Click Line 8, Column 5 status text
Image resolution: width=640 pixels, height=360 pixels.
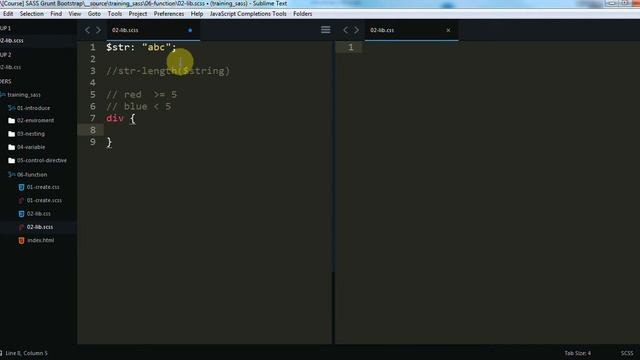coord(26,353)
